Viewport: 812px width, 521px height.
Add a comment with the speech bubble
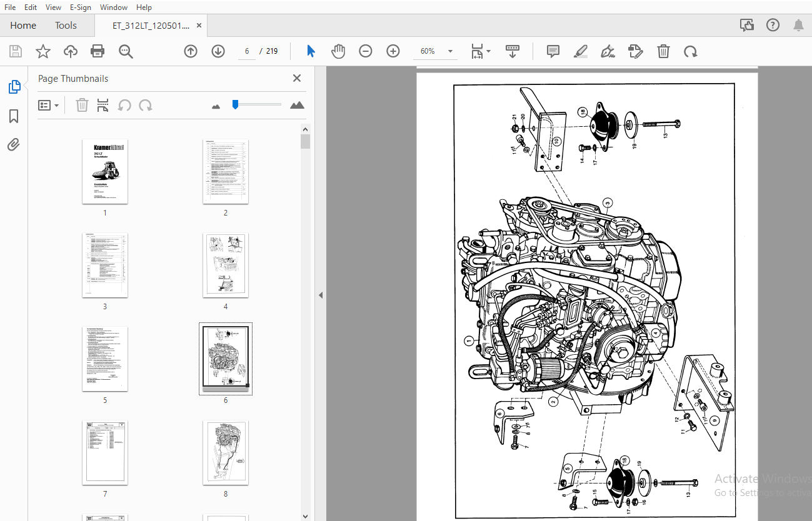coord(553,51)
